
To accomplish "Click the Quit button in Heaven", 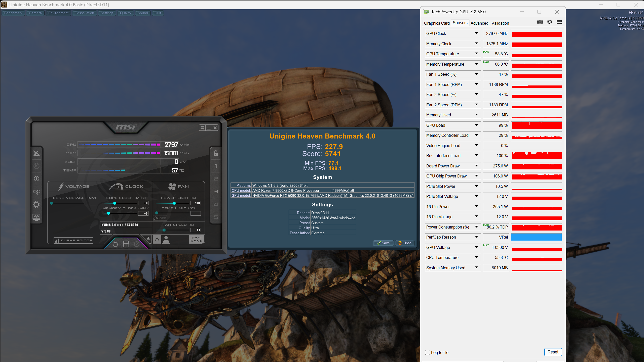I will tap(158, 13).
